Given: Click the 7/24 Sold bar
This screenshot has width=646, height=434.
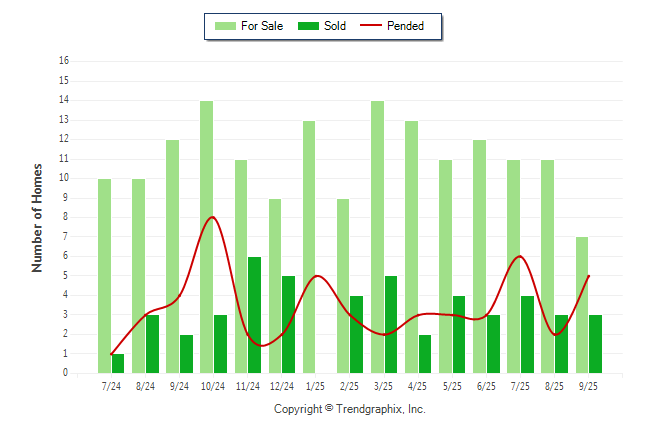Looking at the screenshot, I should click(x=118, y=363).
